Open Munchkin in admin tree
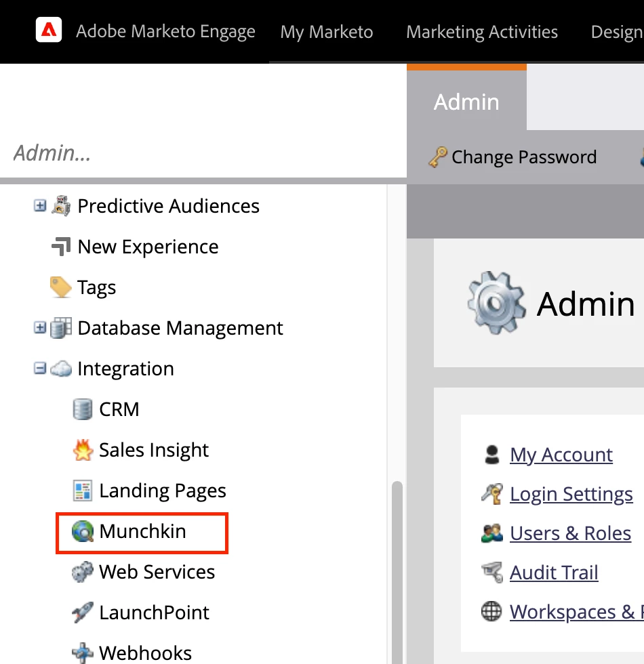 [x=142, y=531]
